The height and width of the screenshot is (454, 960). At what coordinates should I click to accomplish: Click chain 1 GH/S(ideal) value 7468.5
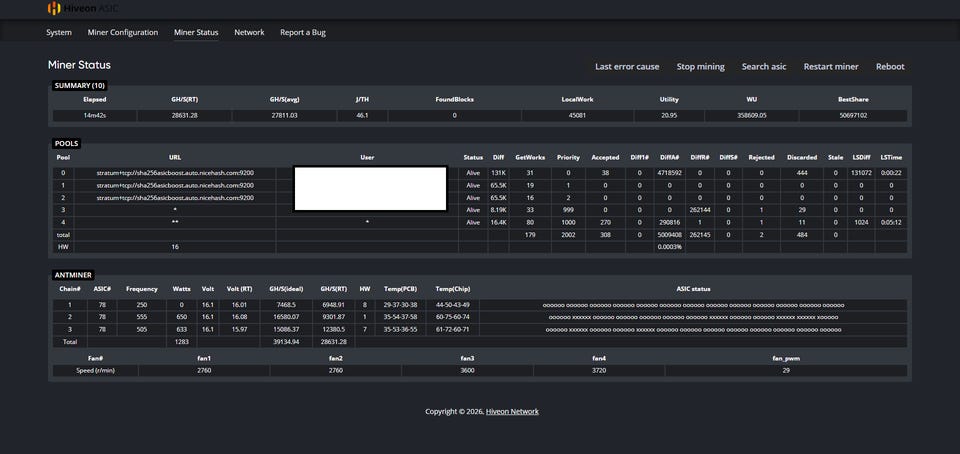pos(287,305)
